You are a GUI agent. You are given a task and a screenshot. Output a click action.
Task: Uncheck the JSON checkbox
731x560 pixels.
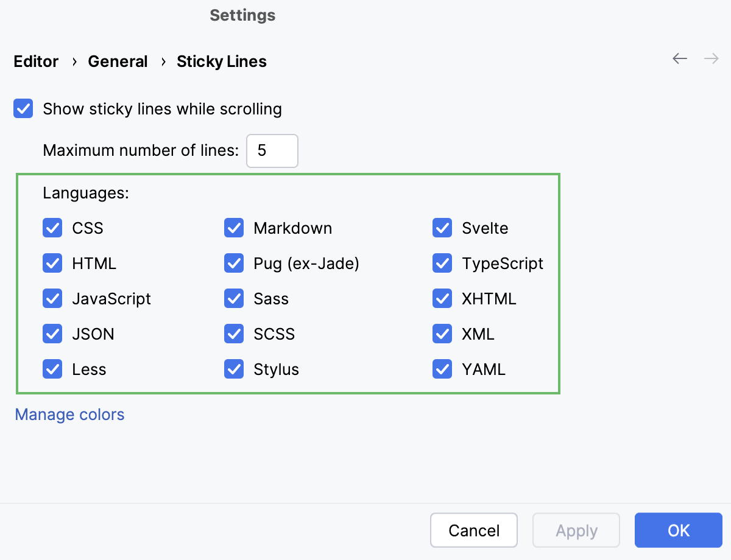pos(52,334)
